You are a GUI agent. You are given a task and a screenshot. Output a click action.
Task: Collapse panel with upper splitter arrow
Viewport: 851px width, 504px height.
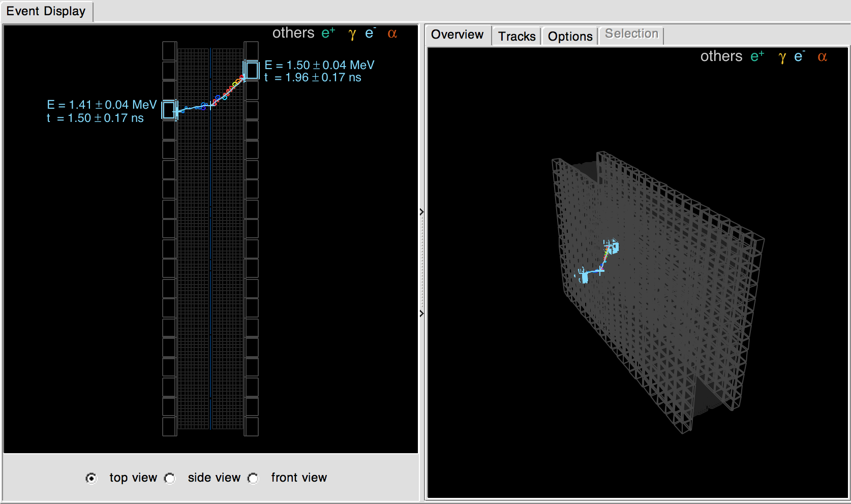pyautogui.click(x=421, y=212)
